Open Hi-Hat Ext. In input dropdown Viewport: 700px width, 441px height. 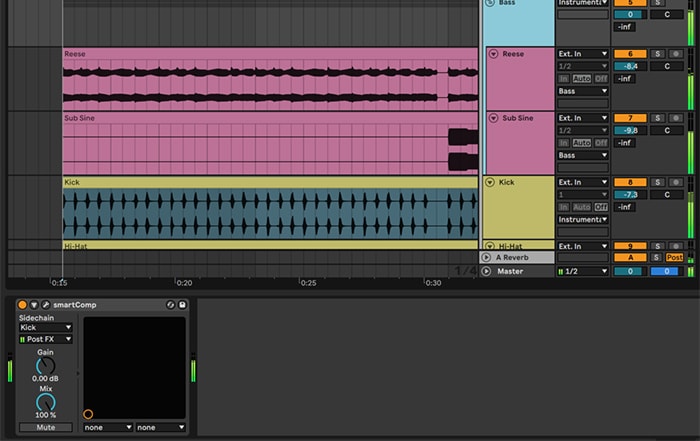click(x=583, y=246)
